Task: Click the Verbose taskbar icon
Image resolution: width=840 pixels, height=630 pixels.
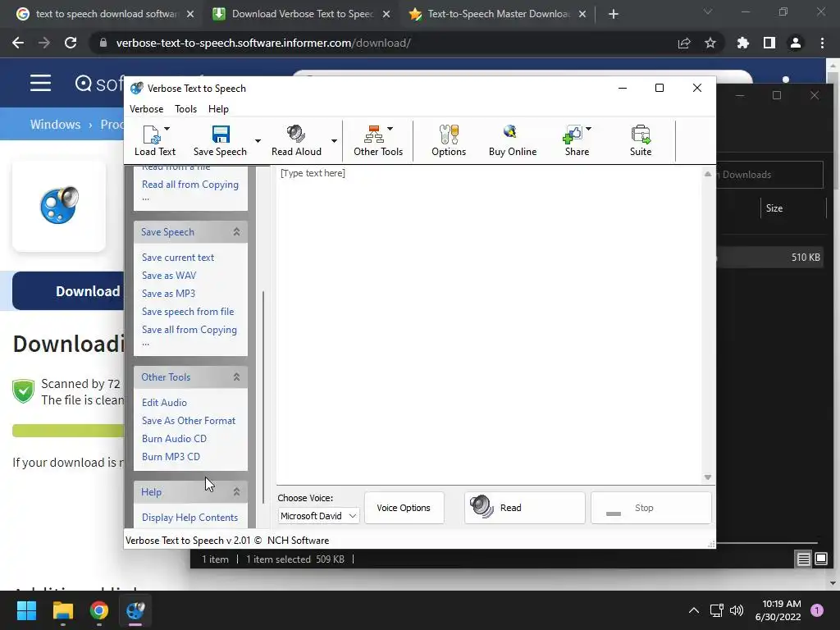Action: coord(135,610)
